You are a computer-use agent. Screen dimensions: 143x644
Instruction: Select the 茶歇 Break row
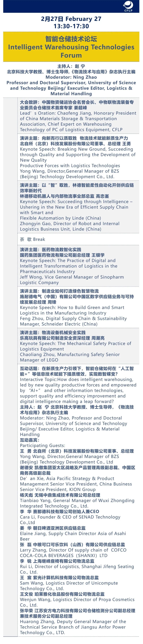coord(78,239)
